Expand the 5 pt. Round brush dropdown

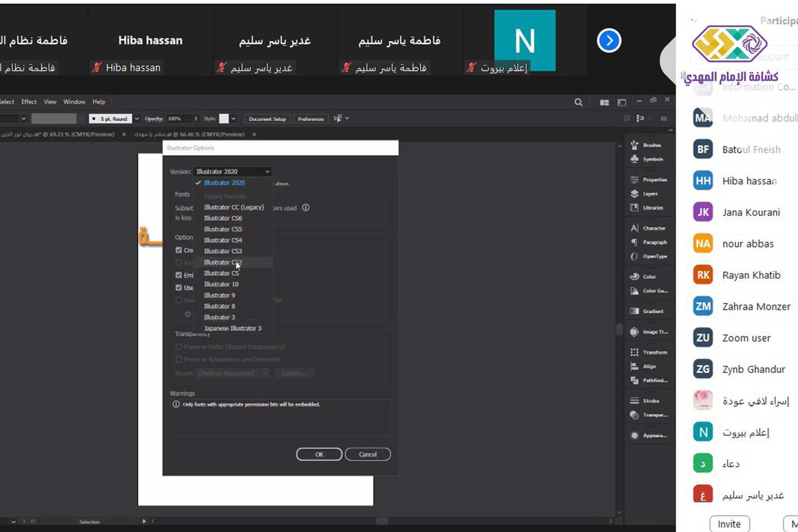137,119
